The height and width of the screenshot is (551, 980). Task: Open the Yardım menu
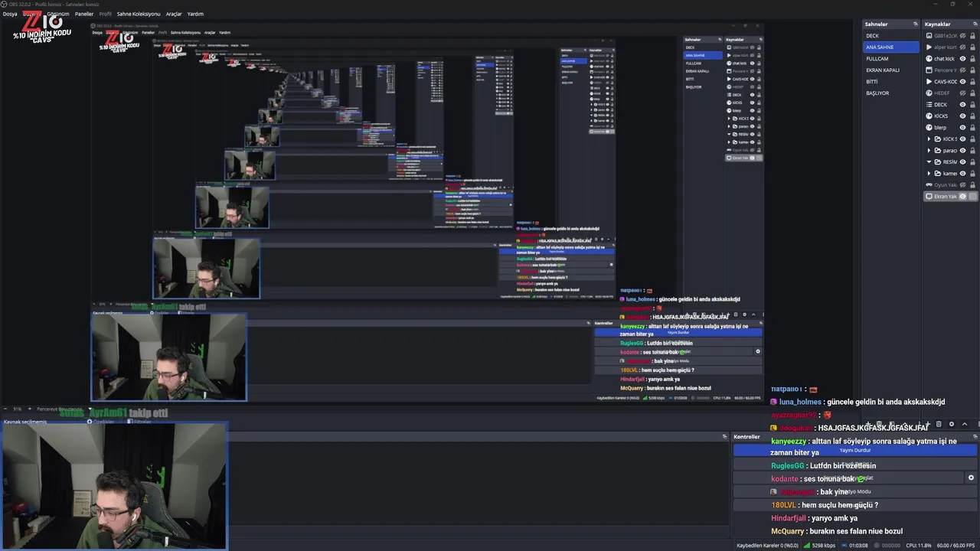[x=195, y=14]
